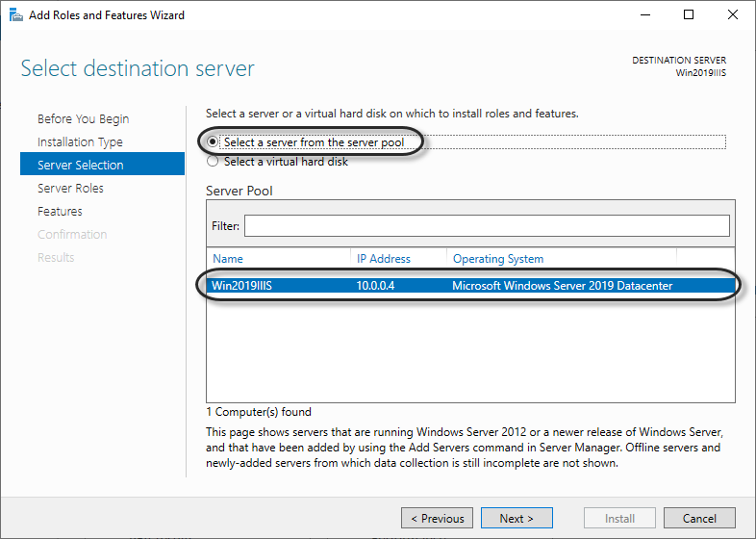Select the Win2019IIIS server row
756x539 pixels.
click(470, 285)
